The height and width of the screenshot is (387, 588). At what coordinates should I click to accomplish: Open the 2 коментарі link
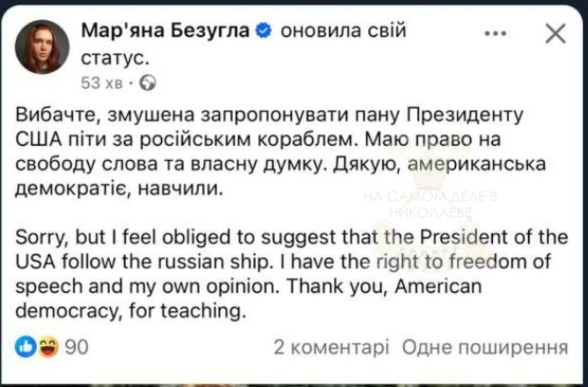[332, 347]
